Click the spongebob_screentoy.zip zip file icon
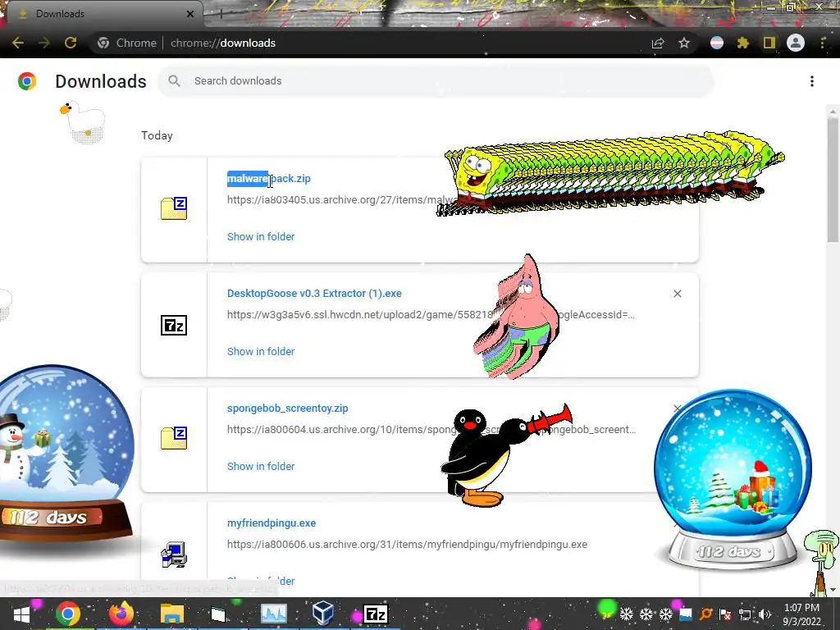 (174, 438)
